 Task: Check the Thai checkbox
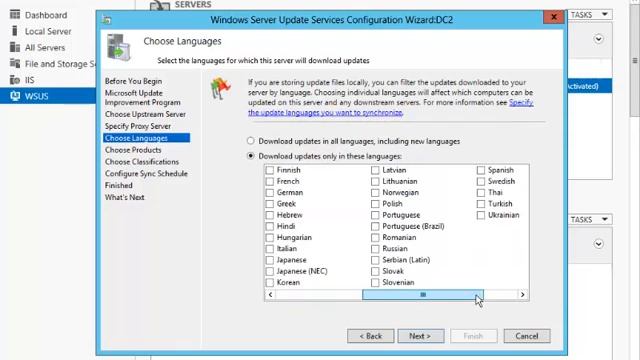click(x=481, y=192)
